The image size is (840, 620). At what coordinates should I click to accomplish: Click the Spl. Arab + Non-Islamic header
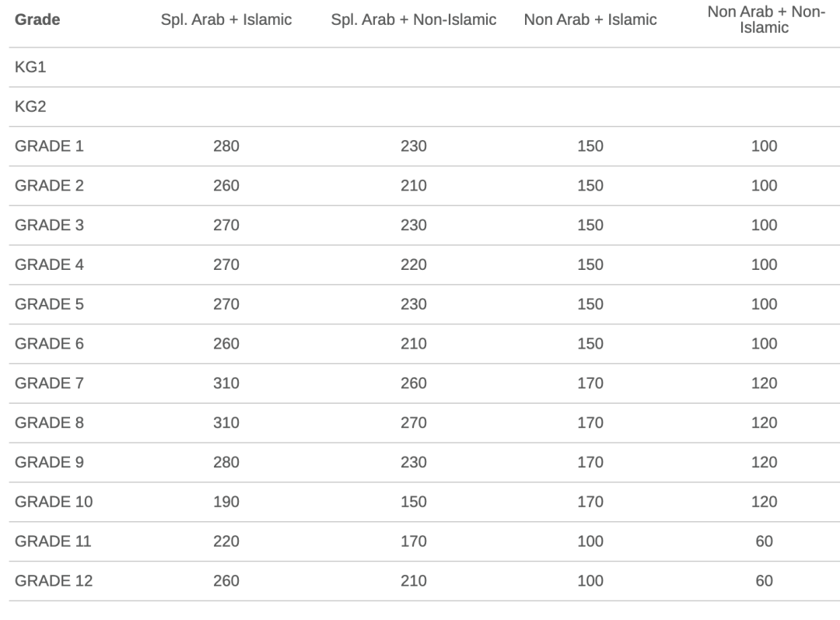pyautogui.click(x=414, y=20)
